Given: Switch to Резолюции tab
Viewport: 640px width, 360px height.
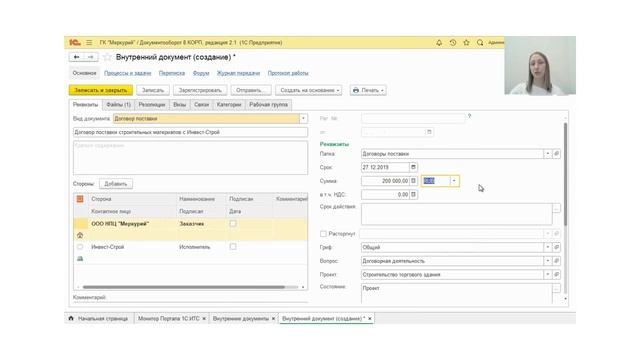Looking at the screenshot, I should [x=151, y=104].
